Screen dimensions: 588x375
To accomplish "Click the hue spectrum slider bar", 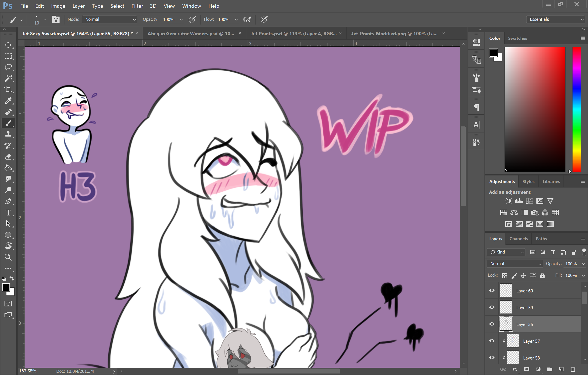I will tap(577, 109).
